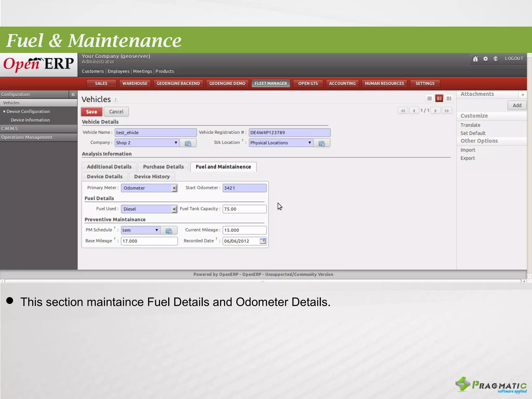Click the Vehicle Name field
Viewport: 532px width, 399px height.
tap(156, 132)
